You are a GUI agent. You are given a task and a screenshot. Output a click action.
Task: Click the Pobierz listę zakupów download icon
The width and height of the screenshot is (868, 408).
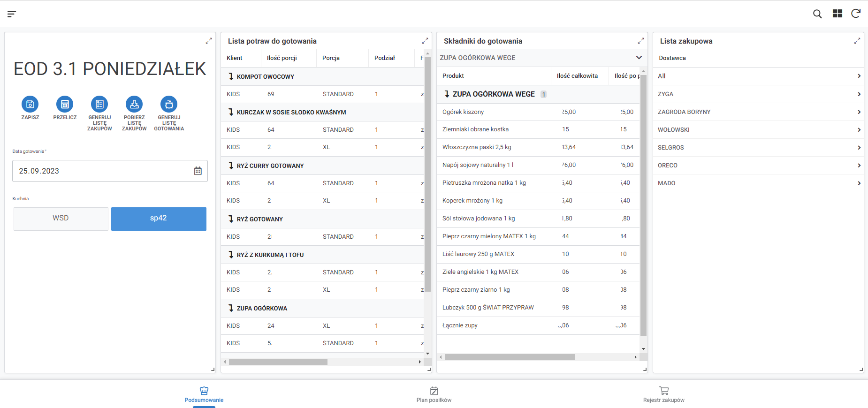coord(134,104)
